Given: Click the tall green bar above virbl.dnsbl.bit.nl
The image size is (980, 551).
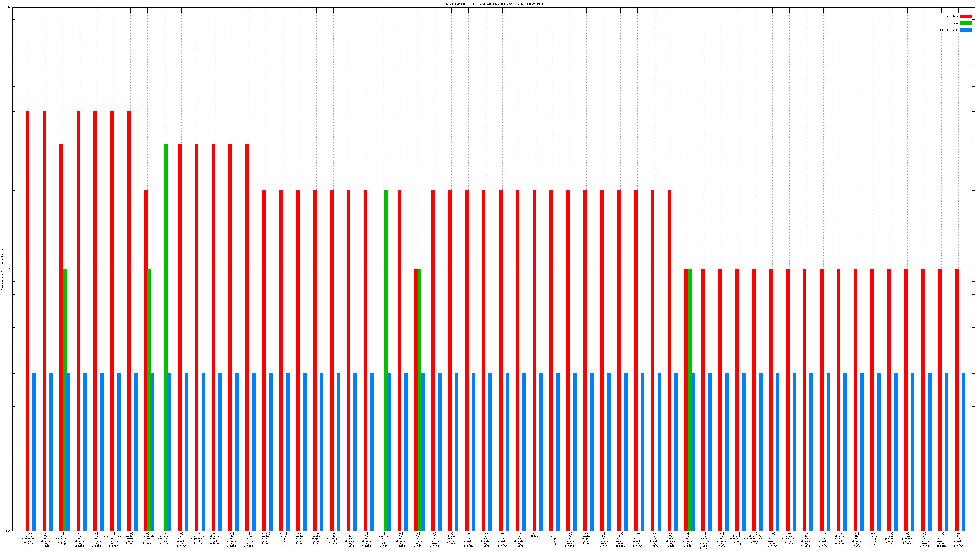Looking at the screenshot, I should point(386,281).
